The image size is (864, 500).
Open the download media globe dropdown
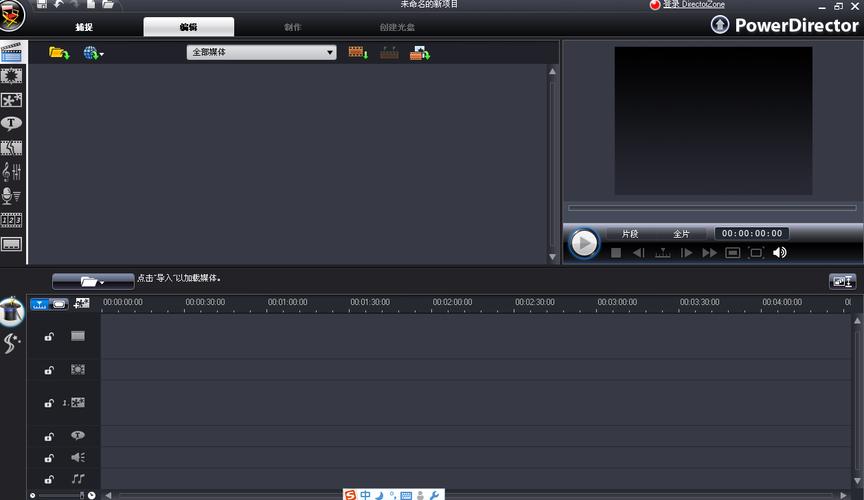pos(93,53)
